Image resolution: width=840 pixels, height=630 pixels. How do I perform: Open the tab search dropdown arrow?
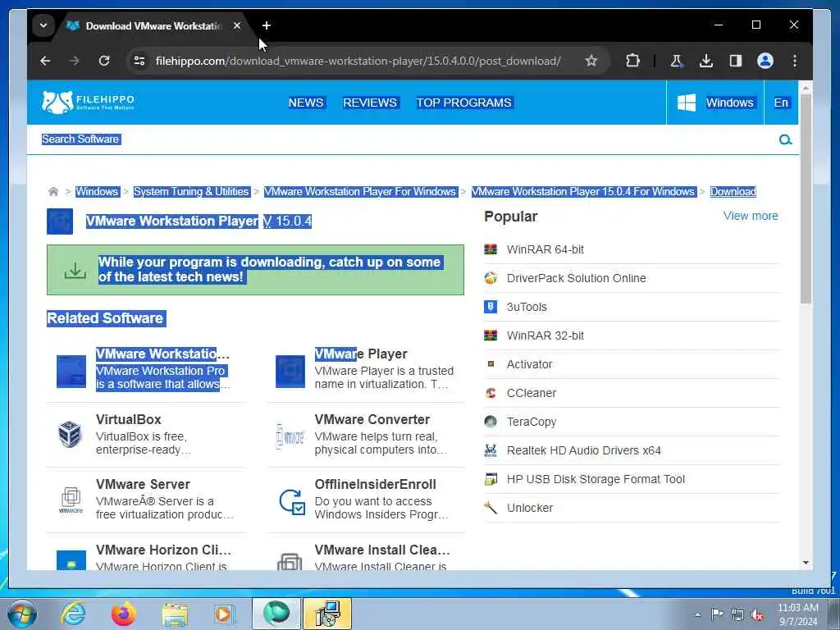tap(43, 25)
